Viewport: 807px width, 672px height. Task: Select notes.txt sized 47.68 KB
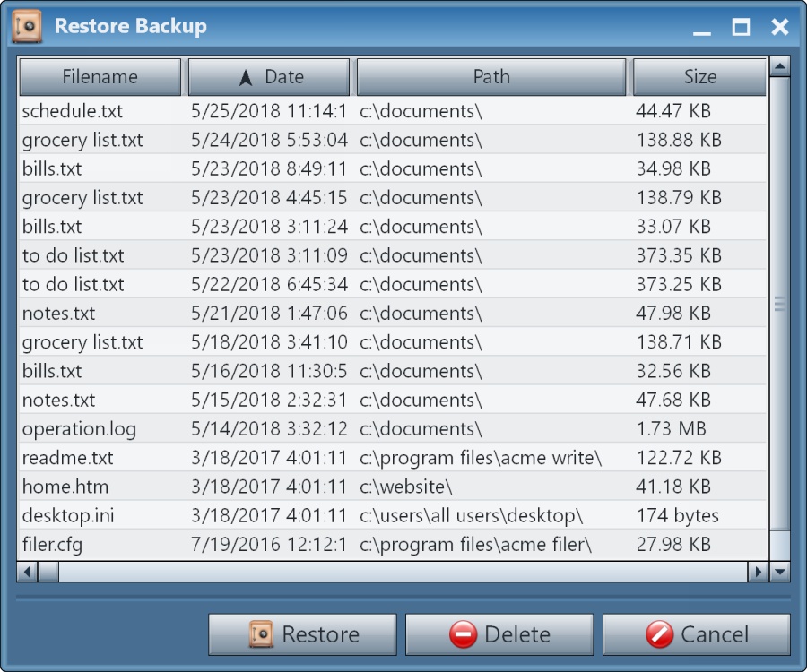point(392,400)
